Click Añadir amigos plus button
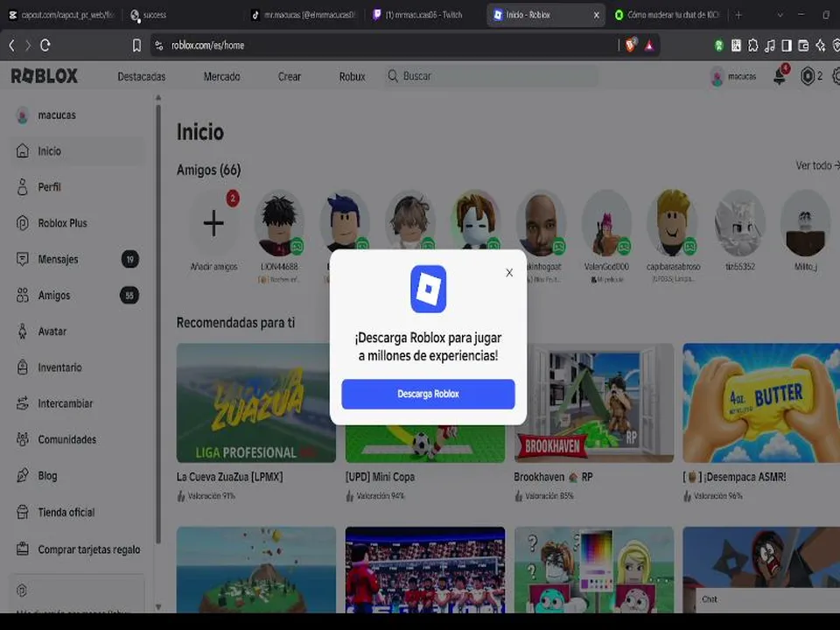 coord(213,223)
